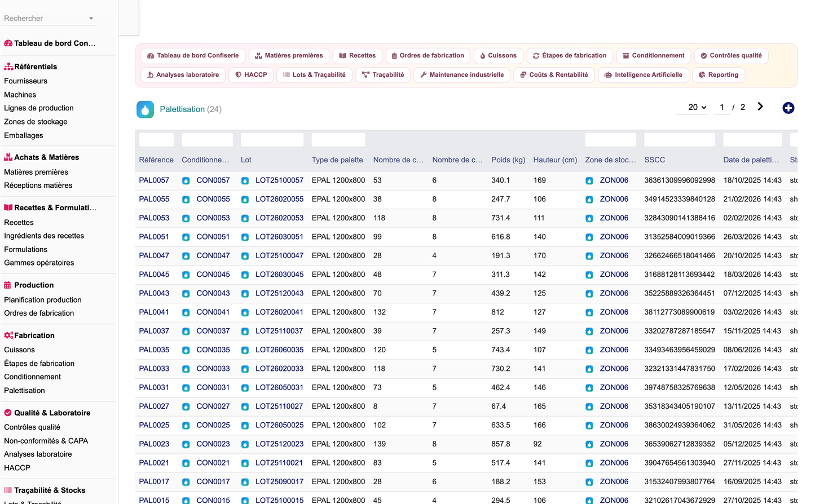This screenshot has height=504, width=815.
Task: Sort by Hauteur (cm) column header
Action: pos(555,160)
